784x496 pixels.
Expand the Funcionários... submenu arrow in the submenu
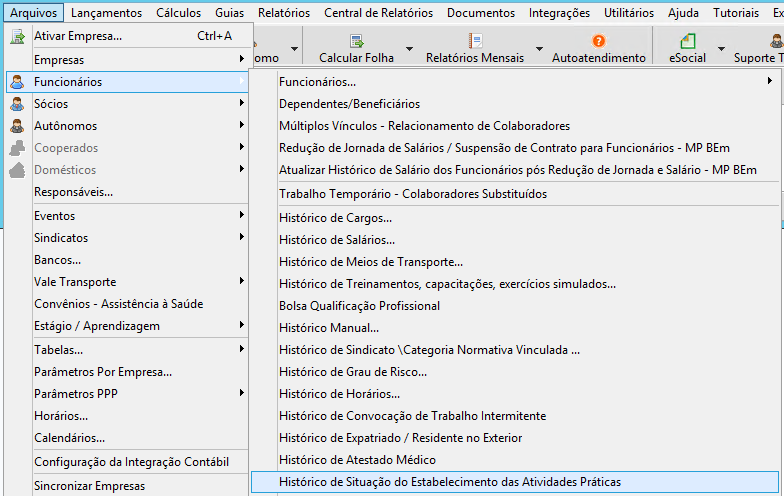(x=770, y=80)
